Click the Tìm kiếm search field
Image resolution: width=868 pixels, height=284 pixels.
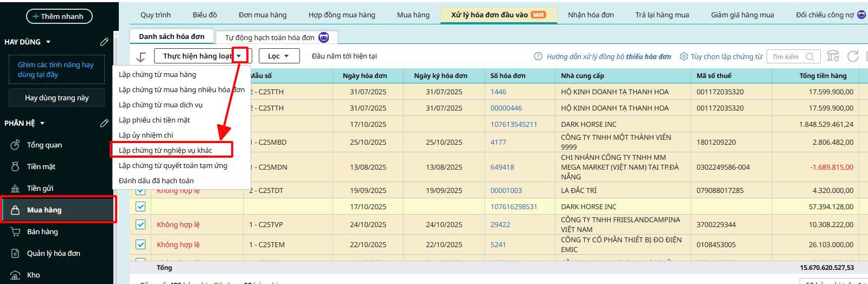[x=786, y=56]
